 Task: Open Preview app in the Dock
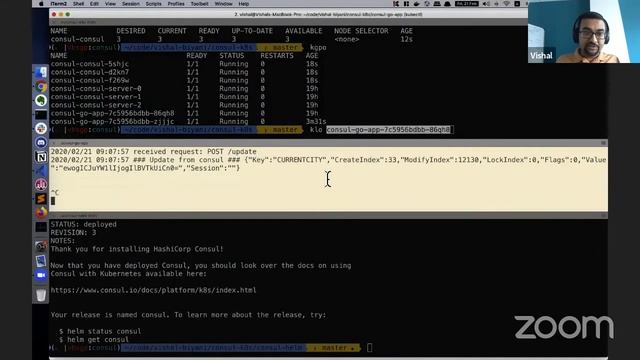pyautogui.click(x=41, y=261)
